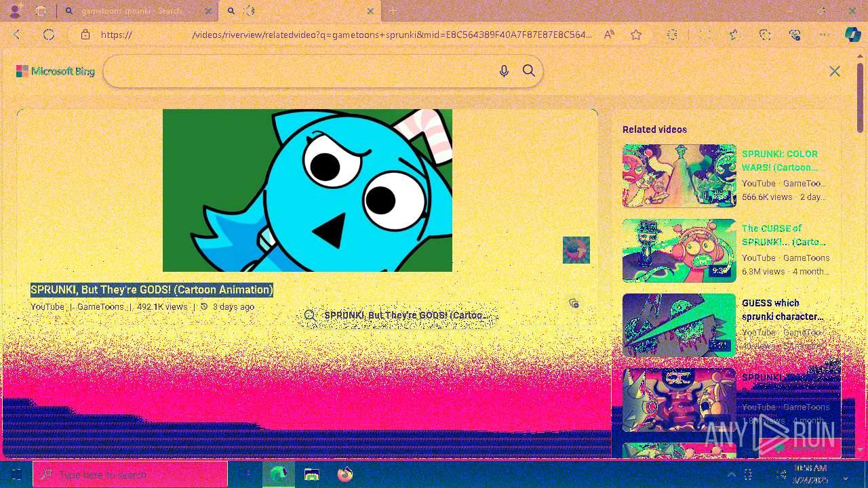
Task: Click the small avatar thumbnail beside video
Action: [x=576, y=250]
